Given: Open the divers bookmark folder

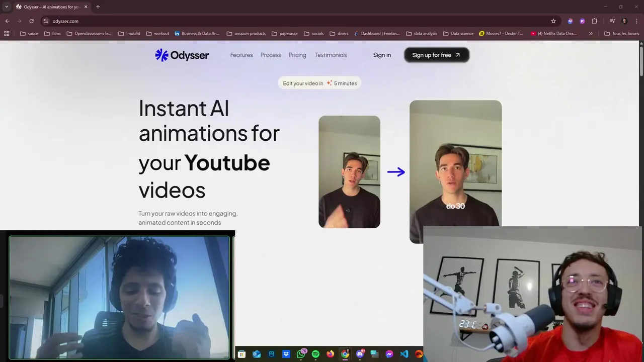Looking at the screenshot, I should point(339,34).
